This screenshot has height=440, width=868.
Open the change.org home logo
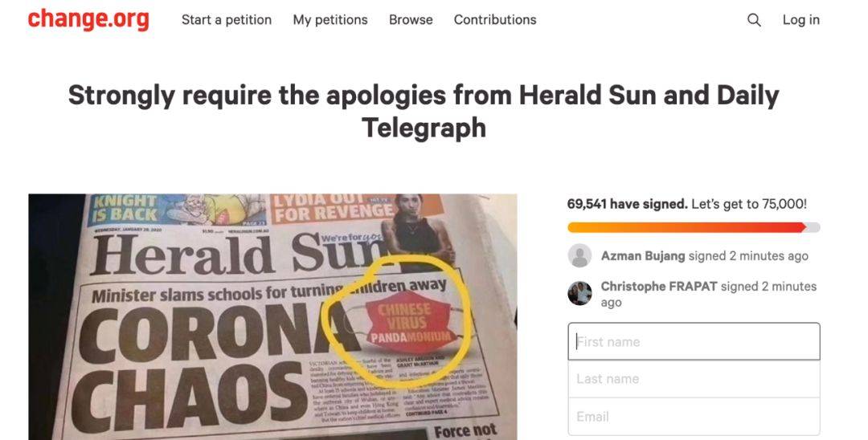(x=88, y=19)
